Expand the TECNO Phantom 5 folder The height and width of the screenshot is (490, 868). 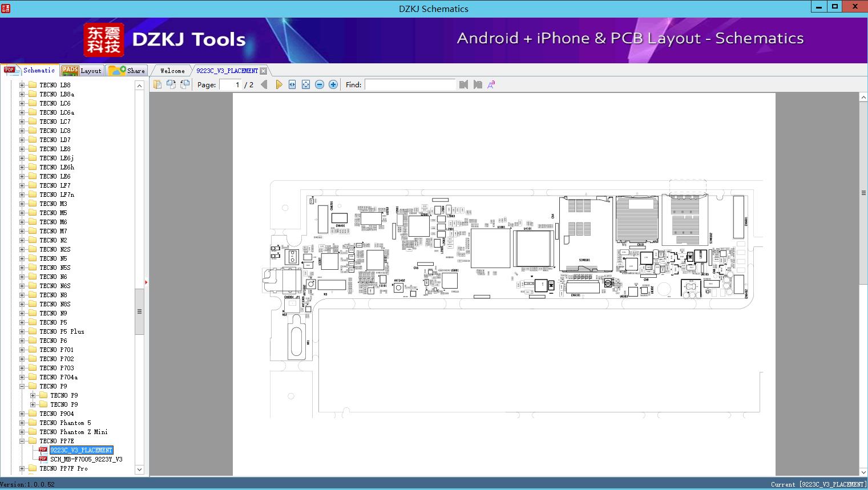point(22,423)
